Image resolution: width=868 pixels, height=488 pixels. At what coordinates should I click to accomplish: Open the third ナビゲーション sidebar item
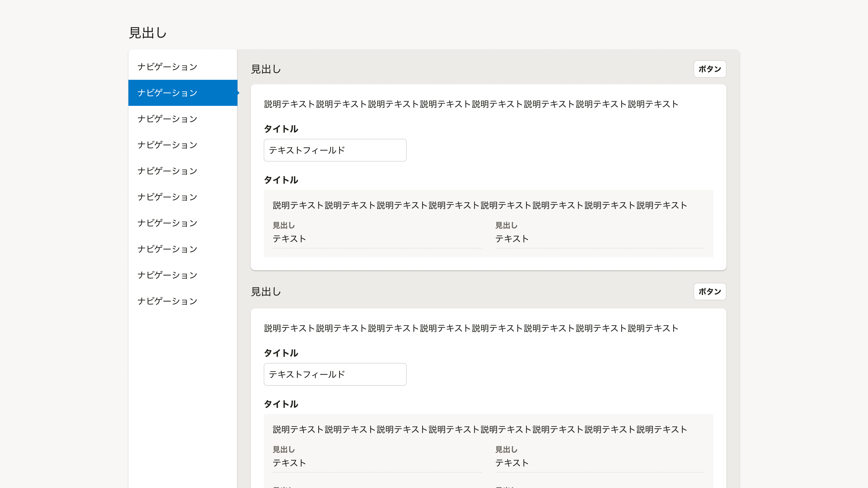(x=167, y=119)
